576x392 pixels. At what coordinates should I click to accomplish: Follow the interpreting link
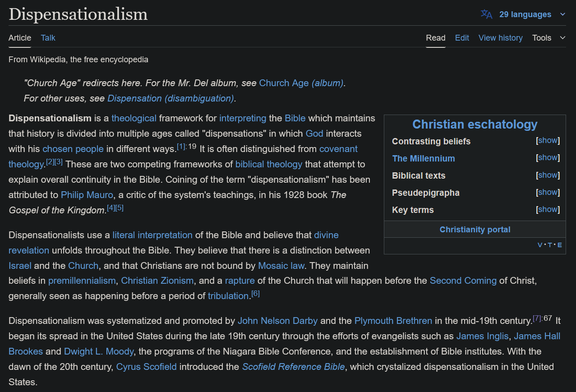(x=243, y=118)
